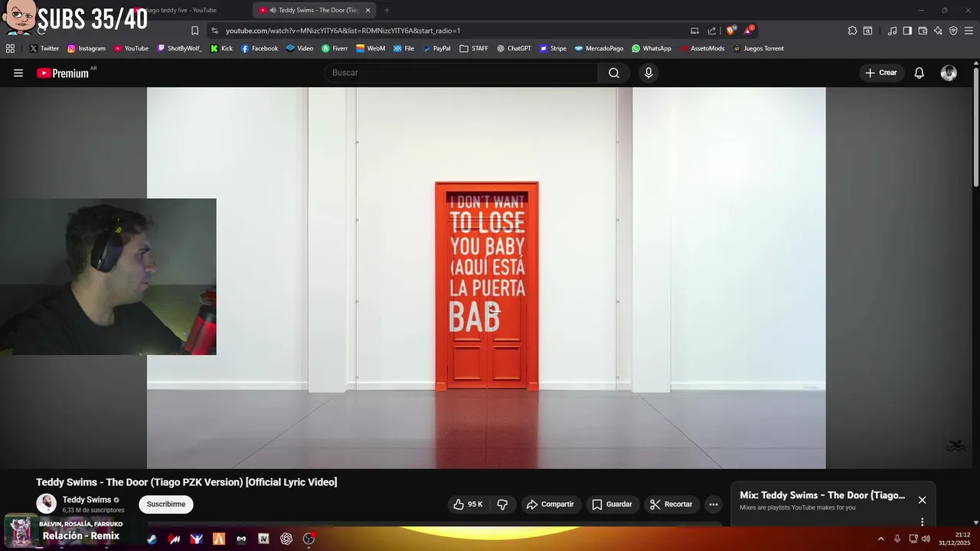980x551 pixels.
Task: Click the video player with the red door
Action: click(486, 277)
